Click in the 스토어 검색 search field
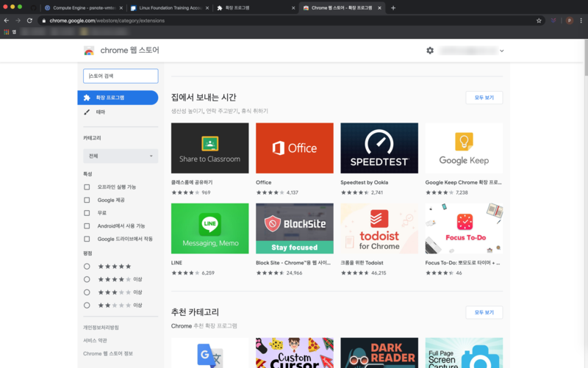The height and width of the screenshot is (368, 588). (121, 76)
